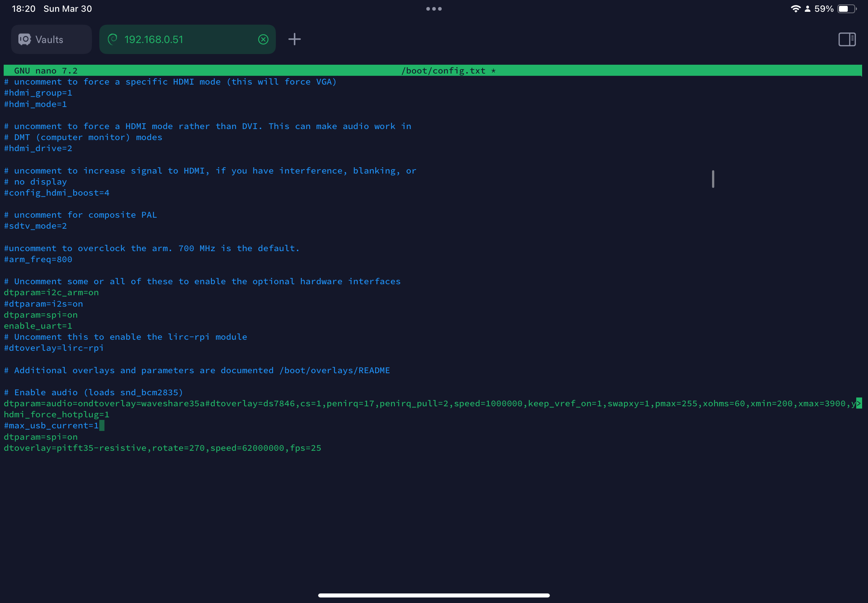Click the line '#sdtv_mode=2'

(x=35, y=226)
